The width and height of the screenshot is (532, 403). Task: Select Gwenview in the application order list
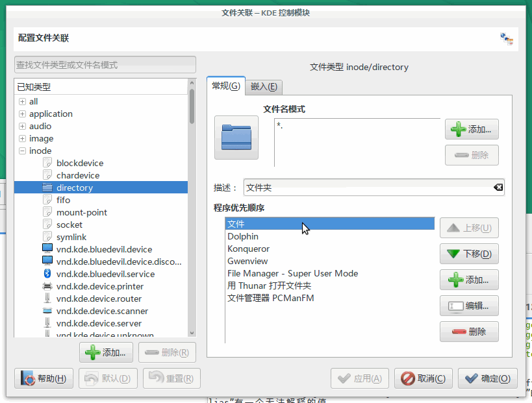point(330,261)
